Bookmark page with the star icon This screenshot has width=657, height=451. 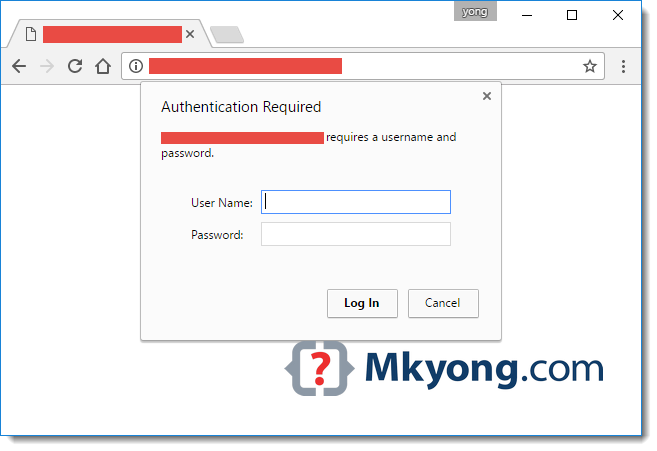coord(590,66)
